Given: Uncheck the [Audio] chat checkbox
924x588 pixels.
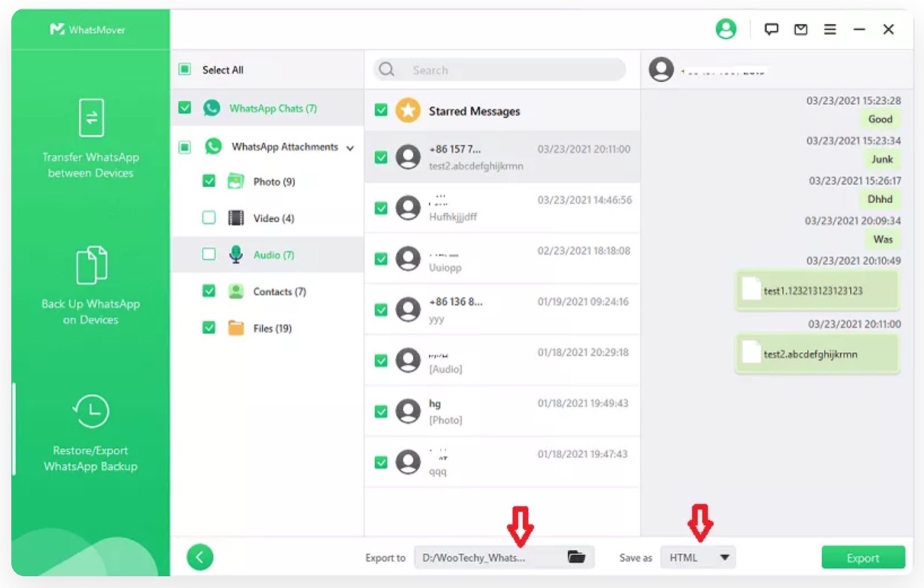Looking at the screenshot, I should (381, 360).
